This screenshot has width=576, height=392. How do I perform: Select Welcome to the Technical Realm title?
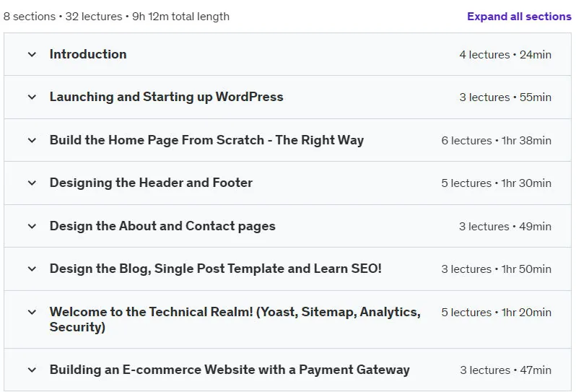tap(235, 319)
